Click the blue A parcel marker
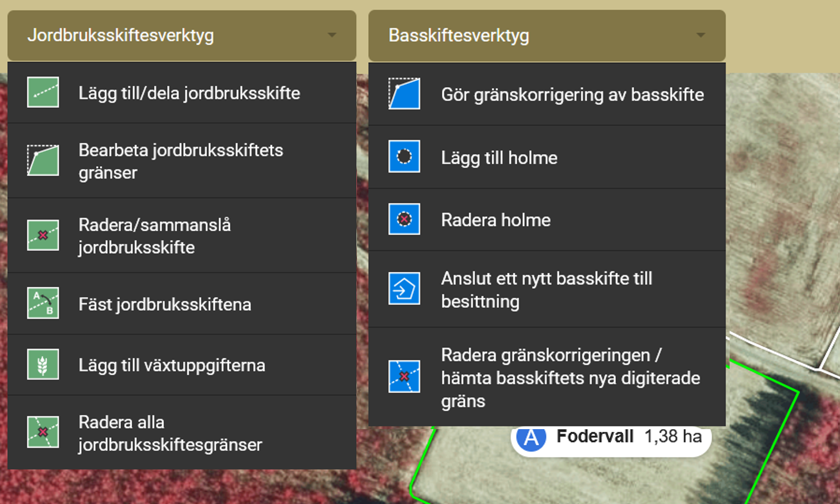This screenshot has height=504, width=840. coord(531,436)
